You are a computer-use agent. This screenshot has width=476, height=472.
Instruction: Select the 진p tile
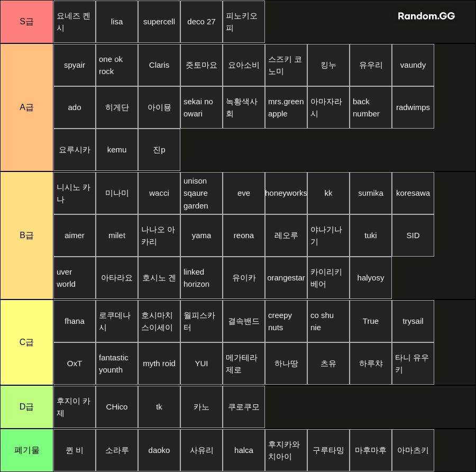(x=159, y=150)
